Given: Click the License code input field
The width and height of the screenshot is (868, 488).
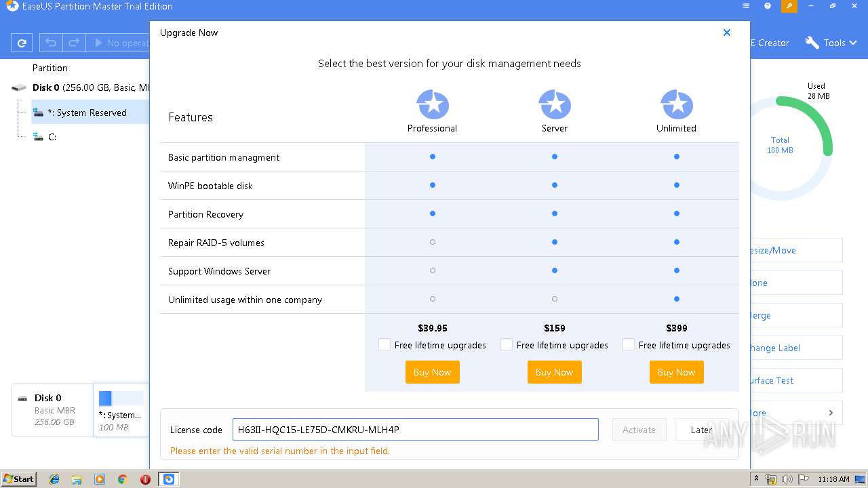Looking at the screenshot, I should click(416, 430).
